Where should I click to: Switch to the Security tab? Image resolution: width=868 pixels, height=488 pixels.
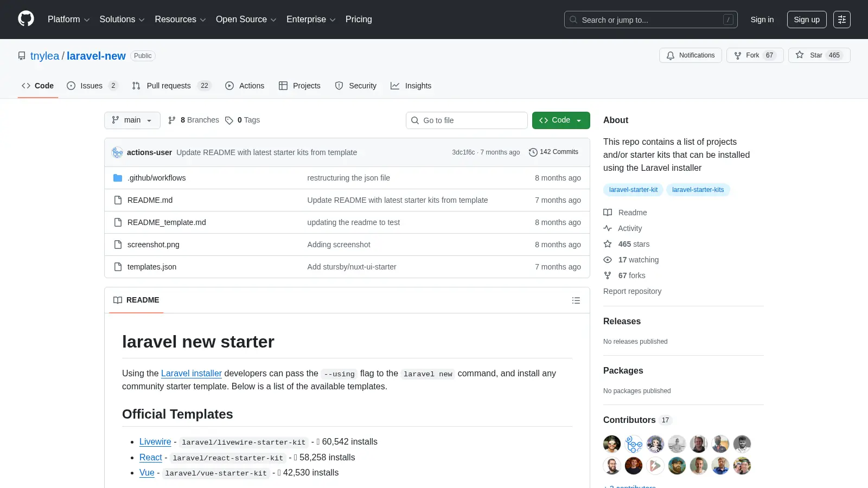[x=356, y=86]
